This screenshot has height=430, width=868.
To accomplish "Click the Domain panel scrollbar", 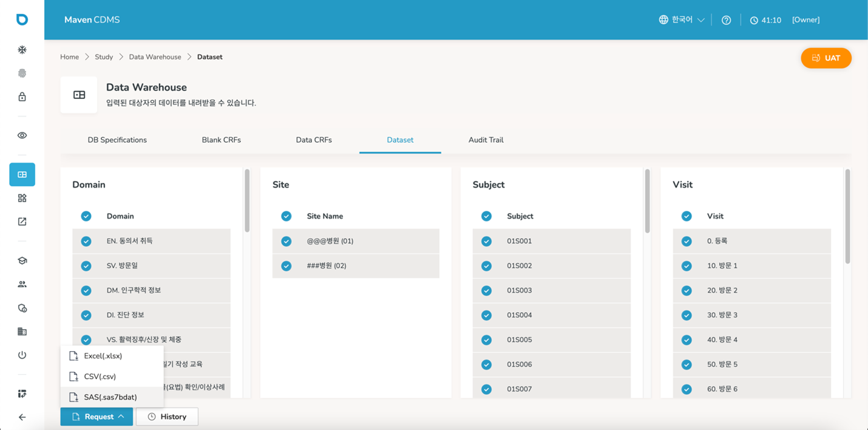I will point(247,200).
